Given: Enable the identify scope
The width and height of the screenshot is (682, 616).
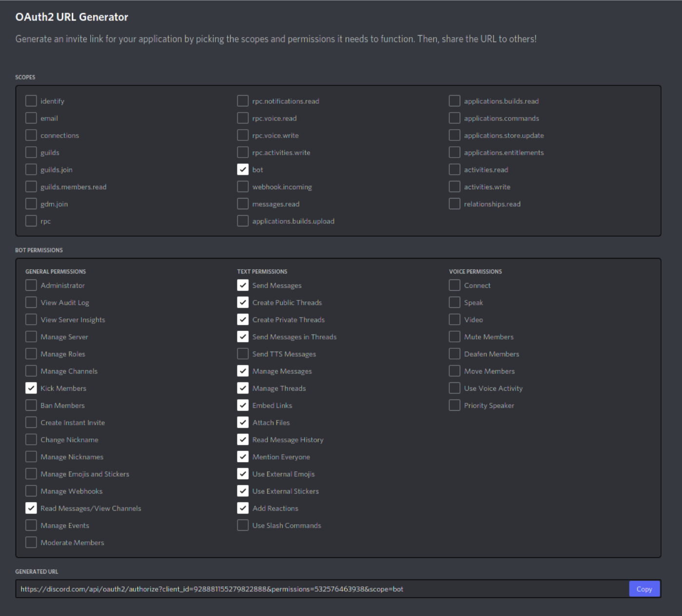Looking at the screenshot, I should [x=31, y=100].
